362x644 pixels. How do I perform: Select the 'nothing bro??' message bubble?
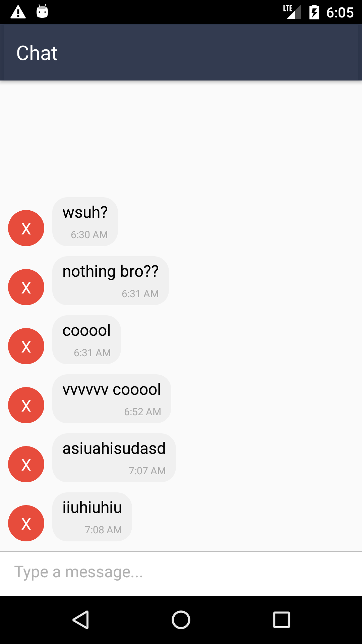coord(111,281)
